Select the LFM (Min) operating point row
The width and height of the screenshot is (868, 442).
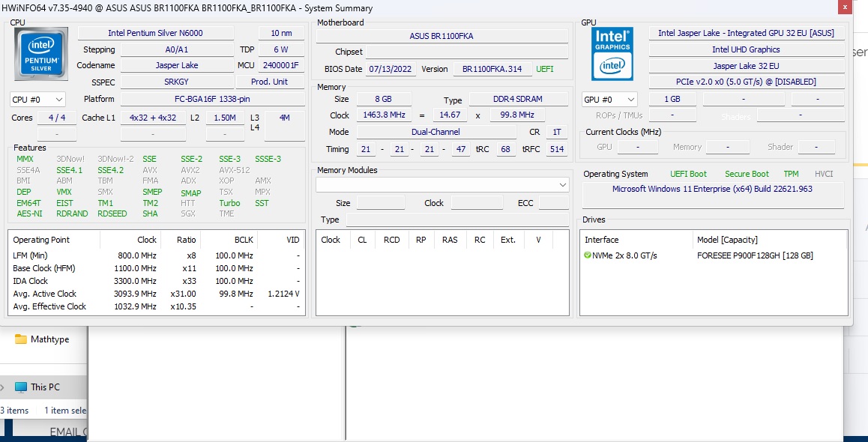(x=157, y=255)
